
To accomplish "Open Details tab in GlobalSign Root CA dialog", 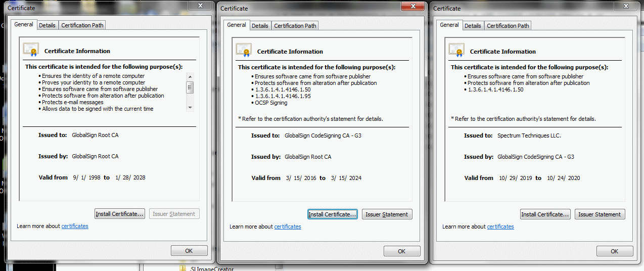I will point(47,25).
